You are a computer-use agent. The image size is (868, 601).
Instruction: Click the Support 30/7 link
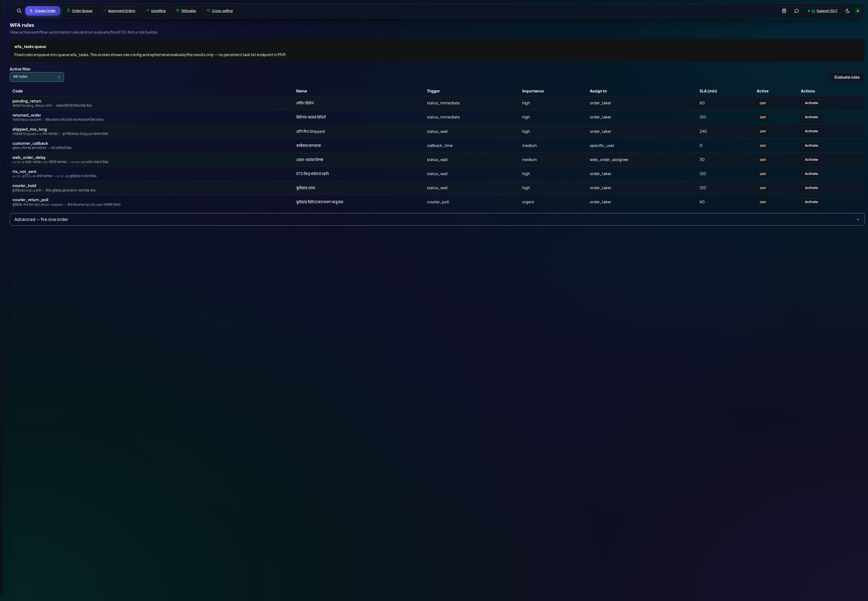coord(822,11)
